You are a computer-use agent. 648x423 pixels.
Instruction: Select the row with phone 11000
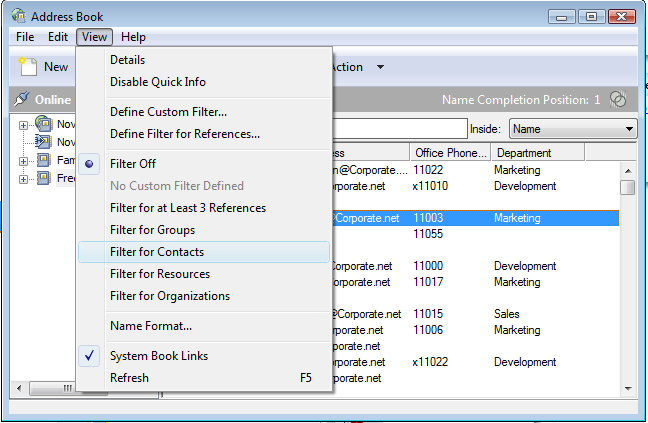[475, 266]
